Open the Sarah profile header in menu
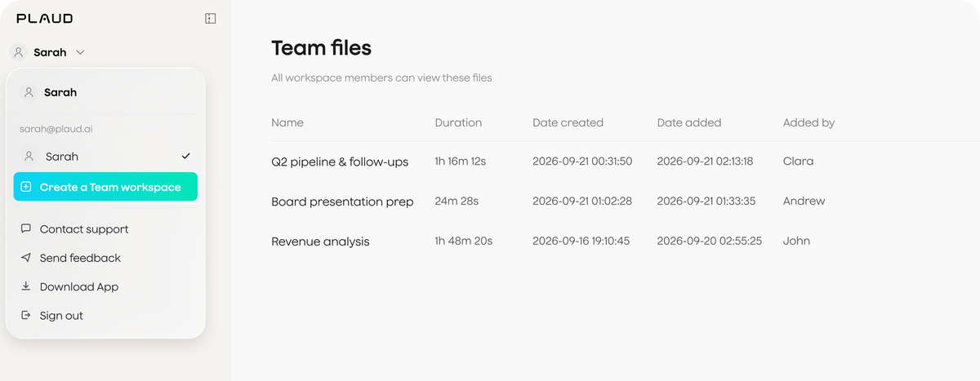The height and width of the screenshot is (381, 980). tap(105, 92)
